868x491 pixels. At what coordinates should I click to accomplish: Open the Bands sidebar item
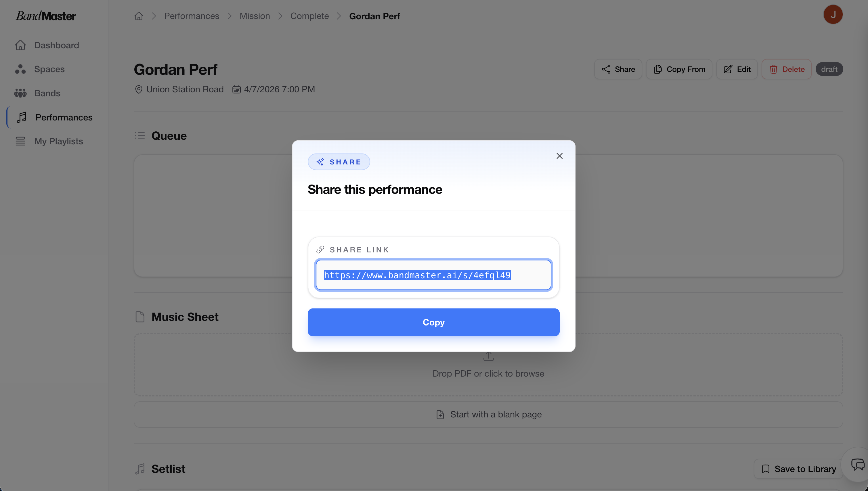coord(47,93)
